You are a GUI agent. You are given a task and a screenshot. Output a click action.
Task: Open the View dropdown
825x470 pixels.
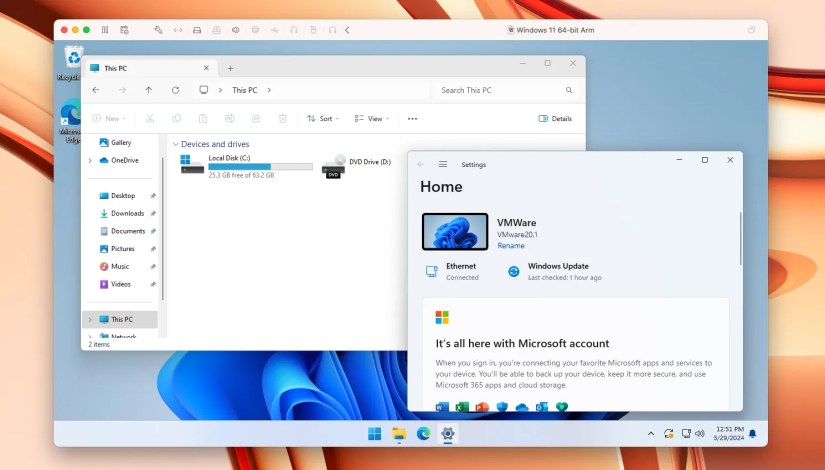pos(372,118)
